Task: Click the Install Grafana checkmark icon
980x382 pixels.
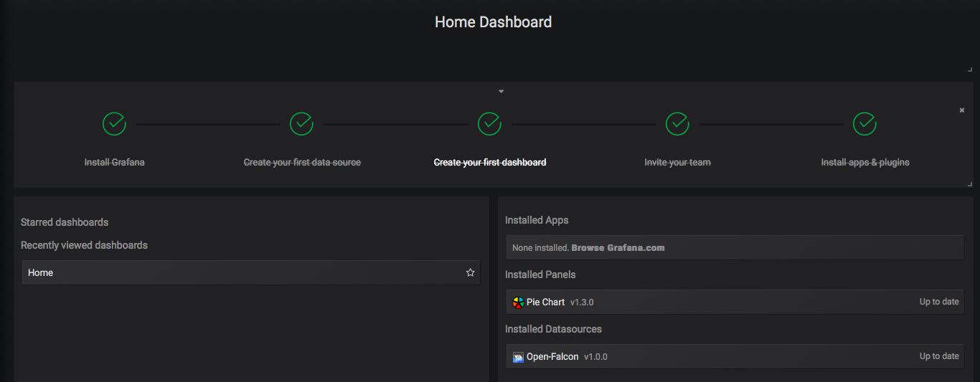Action: pos(114,123)
